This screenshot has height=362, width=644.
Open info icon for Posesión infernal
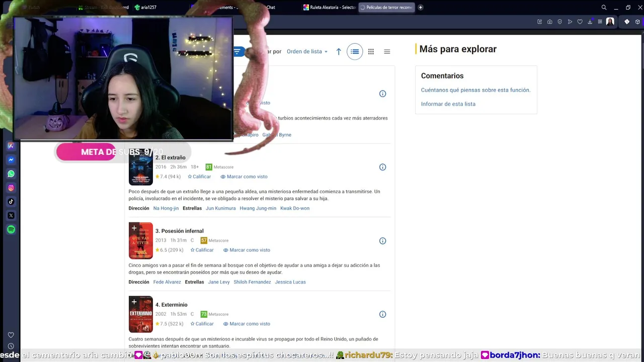[382, 241]
